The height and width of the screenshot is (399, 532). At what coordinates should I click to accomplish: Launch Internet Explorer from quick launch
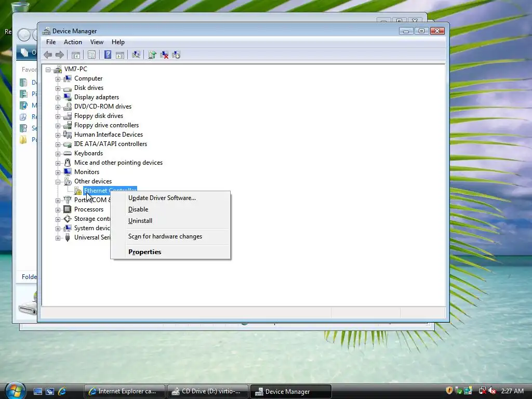pyautogui.click(x=62, y=391)
